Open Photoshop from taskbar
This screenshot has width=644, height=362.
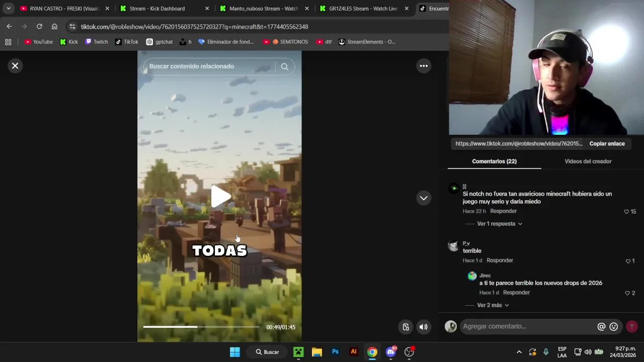[335, 352]
